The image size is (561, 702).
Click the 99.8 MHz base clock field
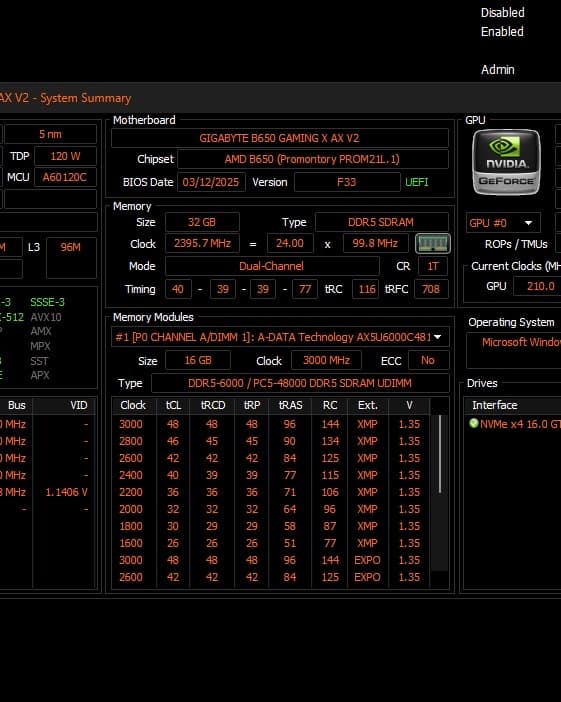click(376, 243)
